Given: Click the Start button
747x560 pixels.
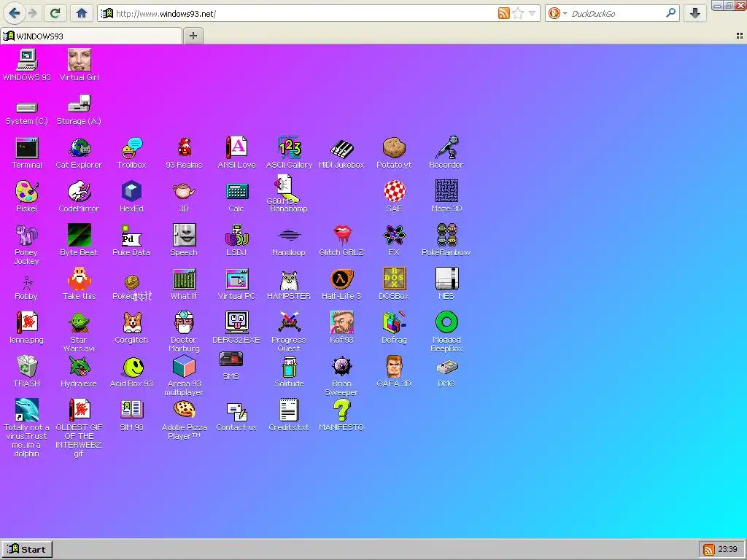Looking at the screenshot, I should 27,549.
